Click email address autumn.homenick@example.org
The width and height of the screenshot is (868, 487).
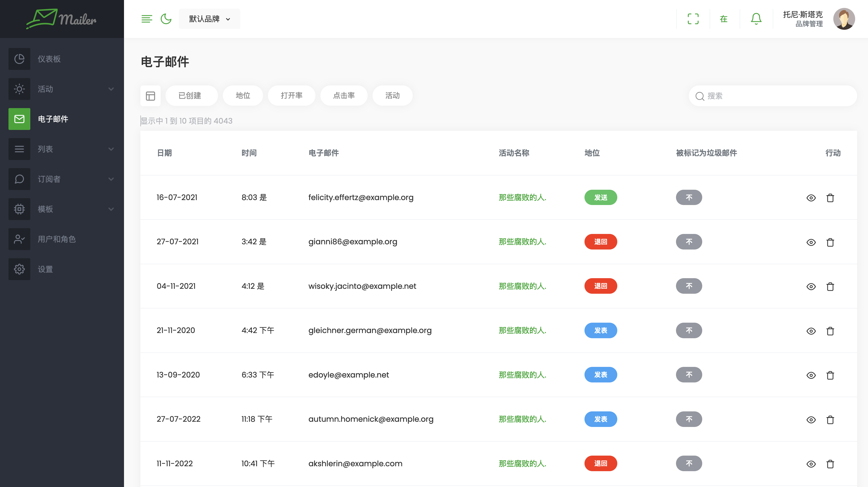[371, 419]
